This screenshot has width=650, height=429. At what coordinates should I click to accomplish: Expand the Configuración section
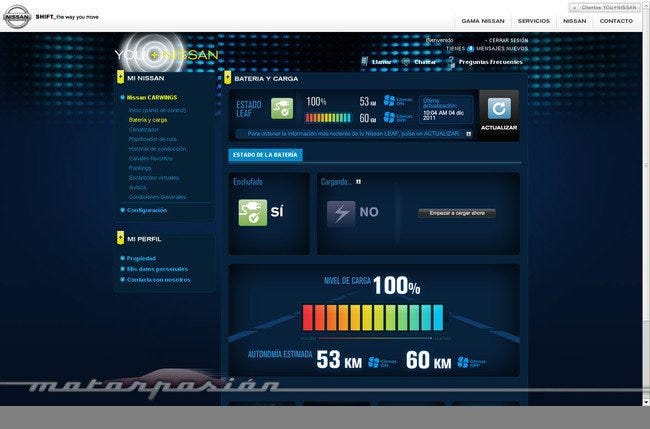click(147, 210)
